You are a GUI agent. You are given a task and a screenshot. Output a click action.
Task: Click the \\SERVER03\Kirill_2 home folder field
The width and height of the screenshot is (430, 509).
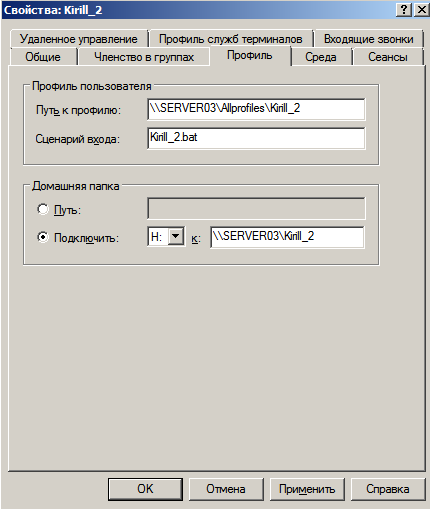pyautogui.click(x=287, y=237)
